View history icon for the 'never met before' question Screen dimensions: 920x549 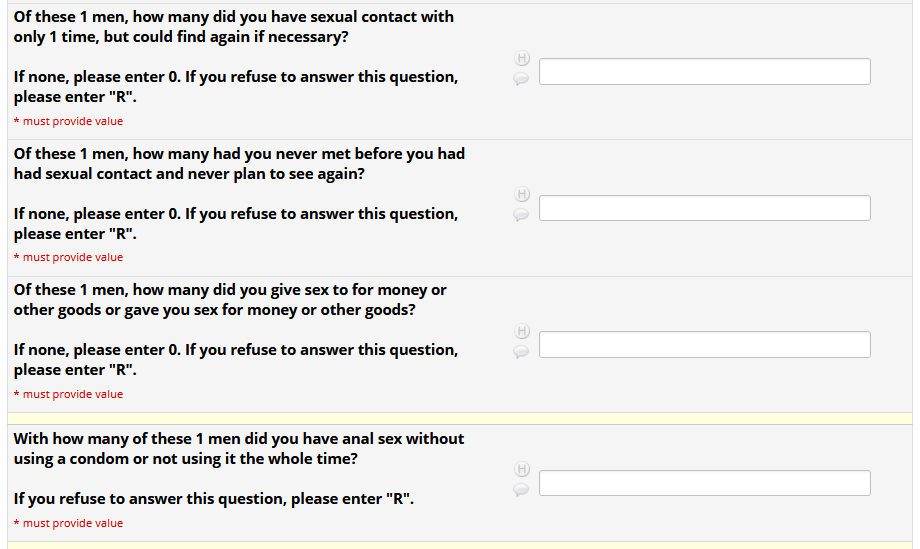click(521, 194)
